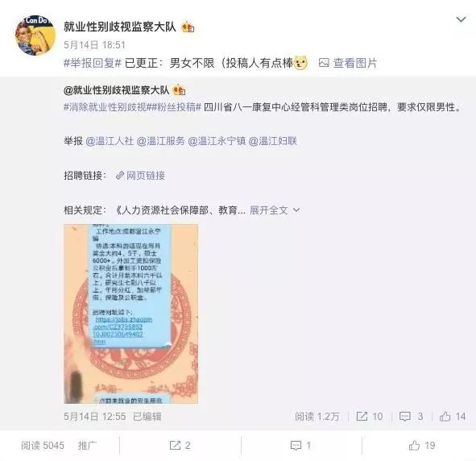Open the #举报回复# hashtag
The height and width of the screenshot is (461, 476).
[x=93, y=63]
